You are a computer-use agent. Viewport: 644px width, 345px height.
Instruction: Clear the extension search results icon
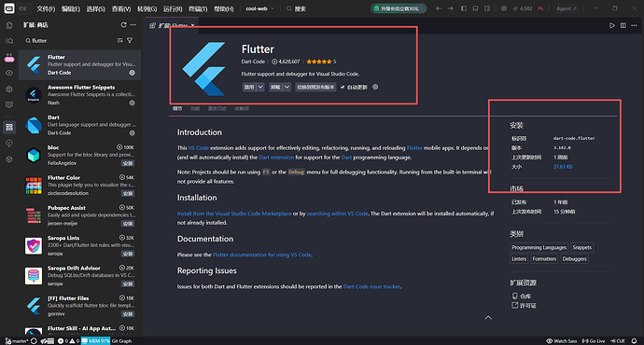coord(119,41)
